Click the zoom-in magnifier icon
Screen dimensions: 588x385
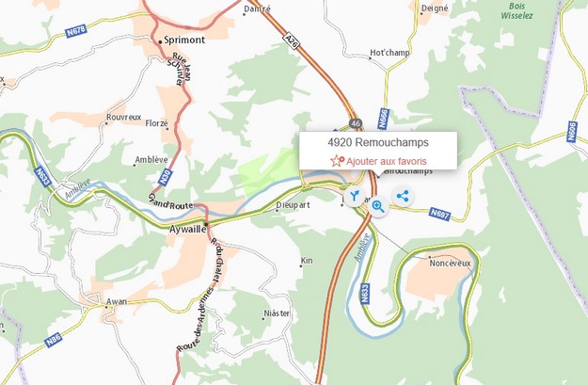click(378, 206)
